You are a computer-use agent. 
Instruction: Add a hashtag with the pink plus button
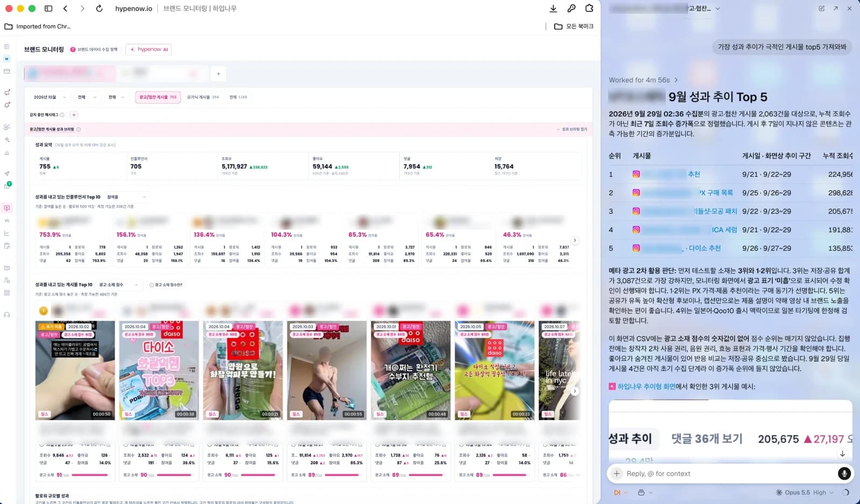(x=74, y=115)
